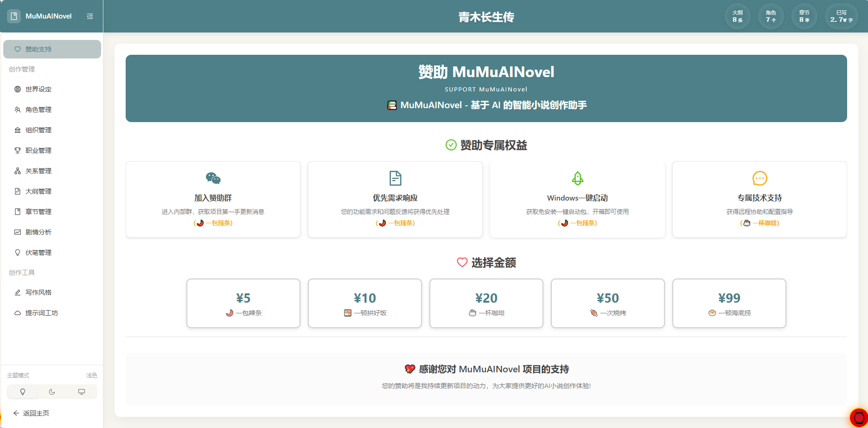Click the file icon on 优先需求响应 card

point(396,178)
